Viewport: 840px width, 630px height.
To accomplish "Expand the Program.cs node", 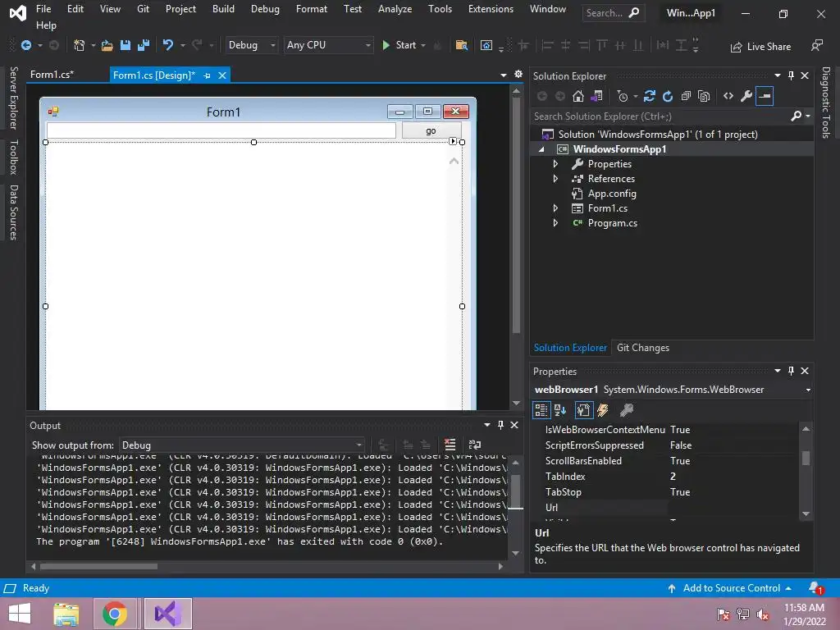I will pos(555,223).
